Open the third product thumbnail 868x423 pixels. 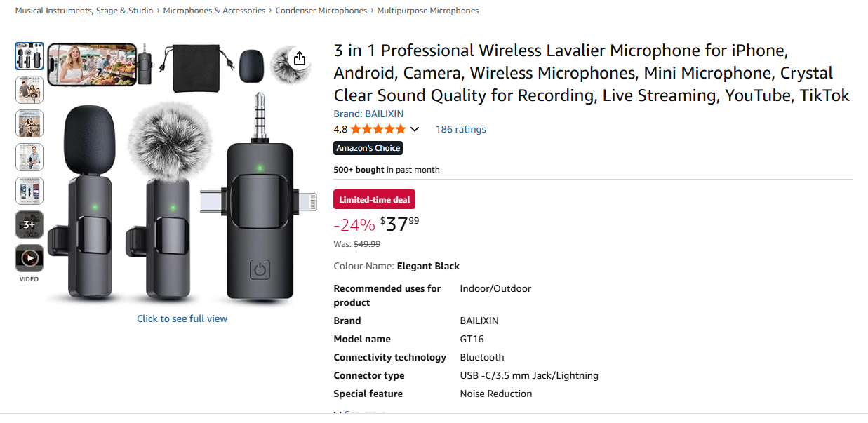point(29,123)
